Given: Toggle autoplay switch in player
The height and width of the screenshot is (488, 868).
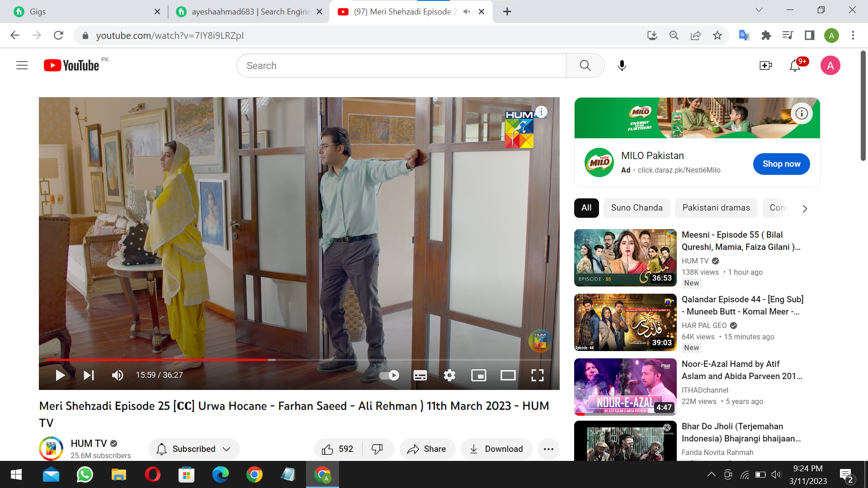Looking at the screenshot, I should 389,375.
